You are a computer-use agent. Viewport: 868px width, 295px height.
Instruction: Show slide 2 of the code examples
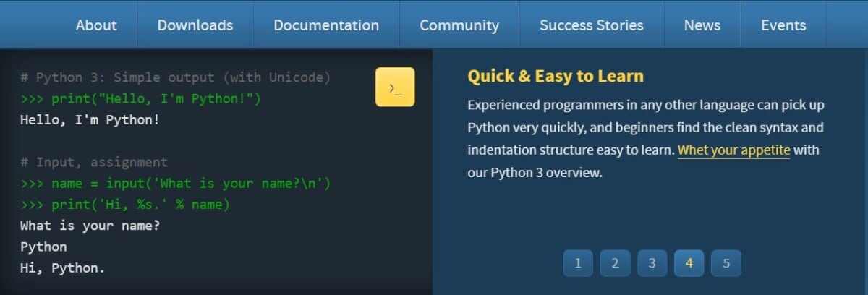[615, 263]
